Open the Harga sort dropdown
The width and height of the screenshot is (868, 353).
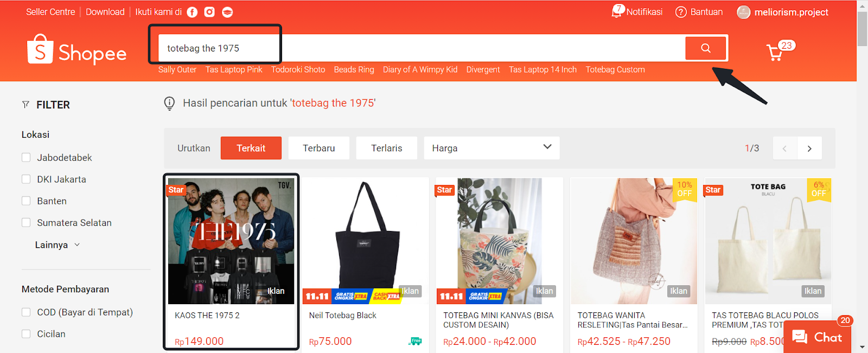click(492, 148)
